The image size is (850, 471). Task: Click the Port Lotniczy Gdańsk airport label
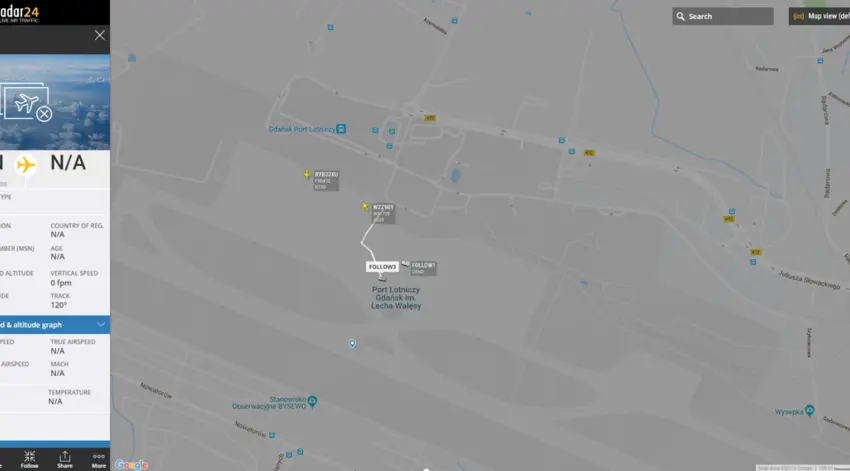coord(396,298)
